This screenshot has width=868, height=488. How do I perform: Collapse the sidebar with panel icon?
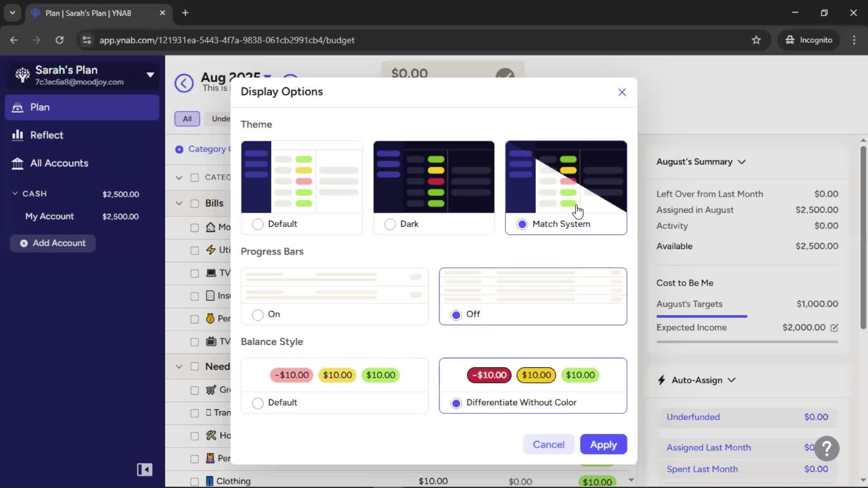pyautogui.click(x=145, y=470)
